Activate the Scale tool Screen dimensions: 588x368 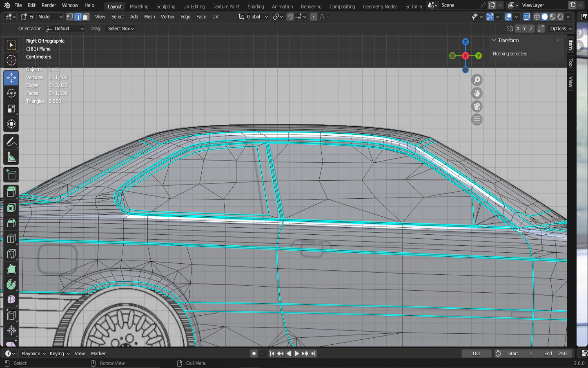[x=11, y=109]
